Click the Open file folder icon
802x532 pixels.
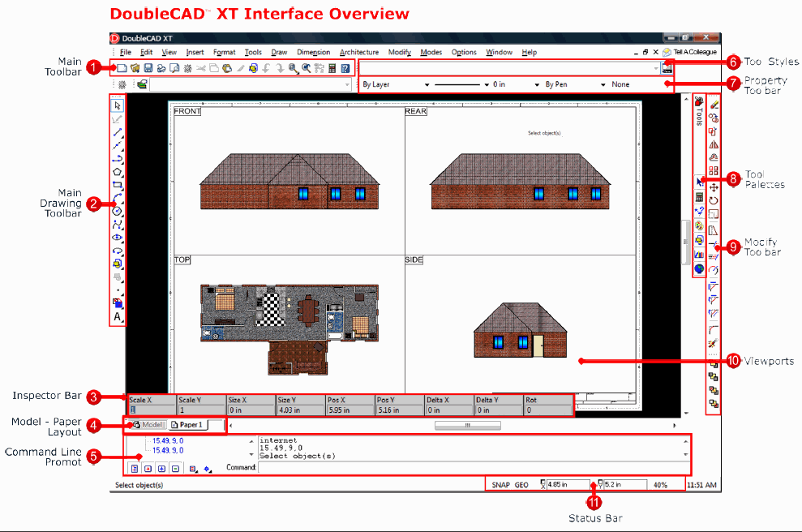pos(135,68)
